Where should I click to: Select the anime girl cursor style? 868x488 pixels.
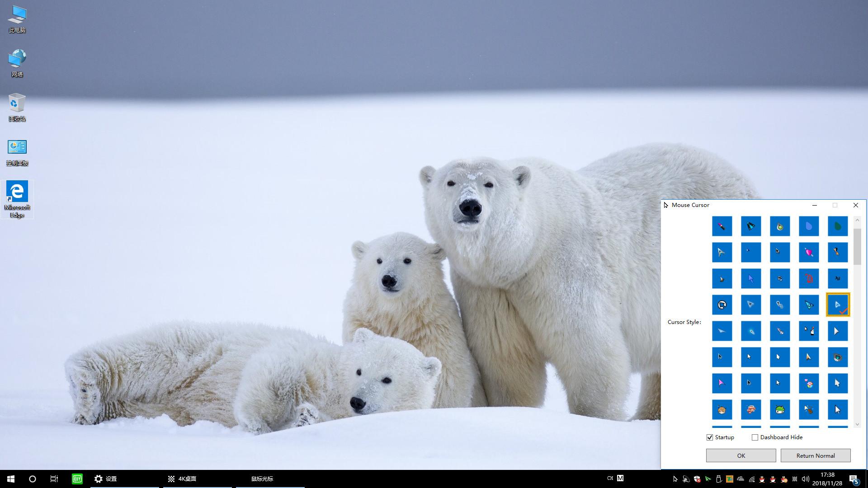pyautogui.click(x=722, y=410)
